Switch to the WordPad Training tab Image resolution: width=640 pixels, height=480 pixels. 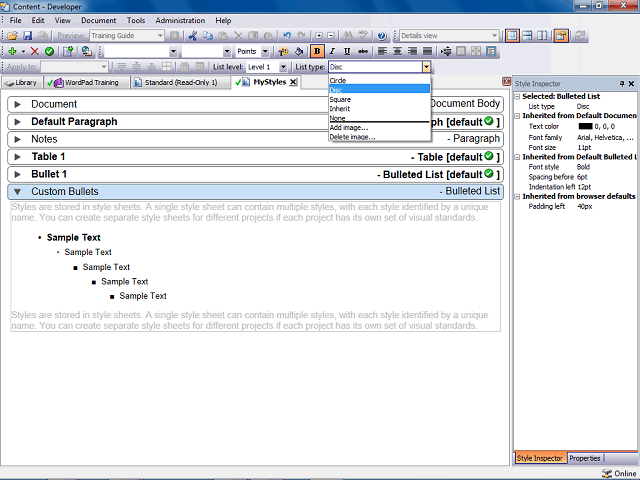coord(85,83)
